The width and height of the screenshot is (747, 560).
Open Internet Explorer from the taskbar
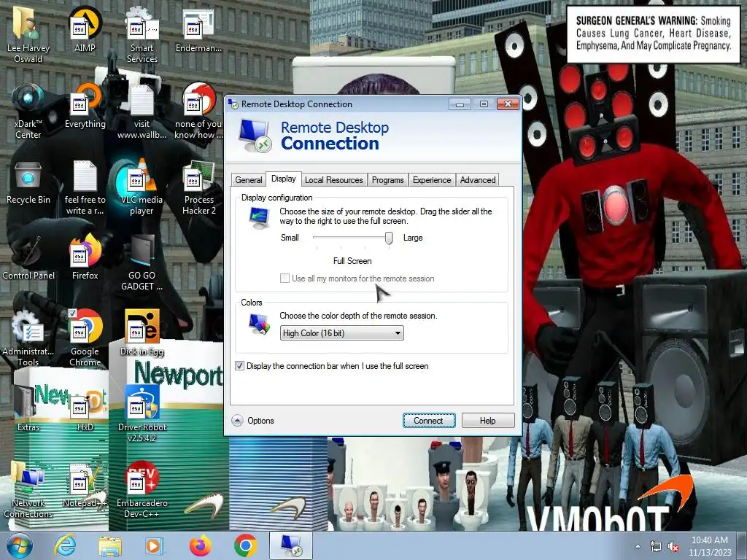pos(65,545)
